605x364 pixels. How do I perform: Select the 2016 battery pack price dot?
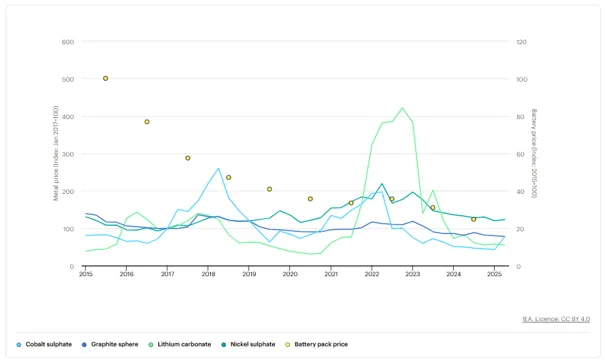147,122
